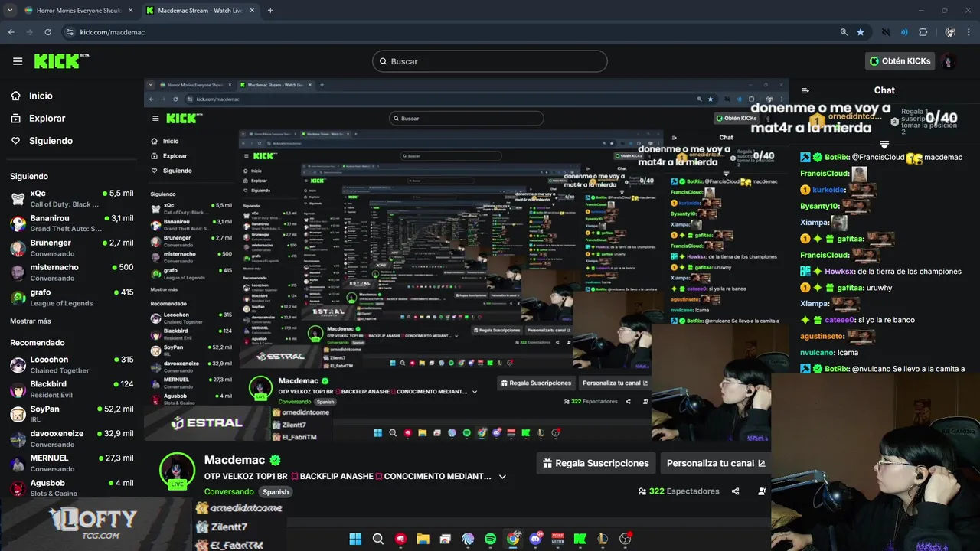Open misternacho channel in the sidebar

71,272
